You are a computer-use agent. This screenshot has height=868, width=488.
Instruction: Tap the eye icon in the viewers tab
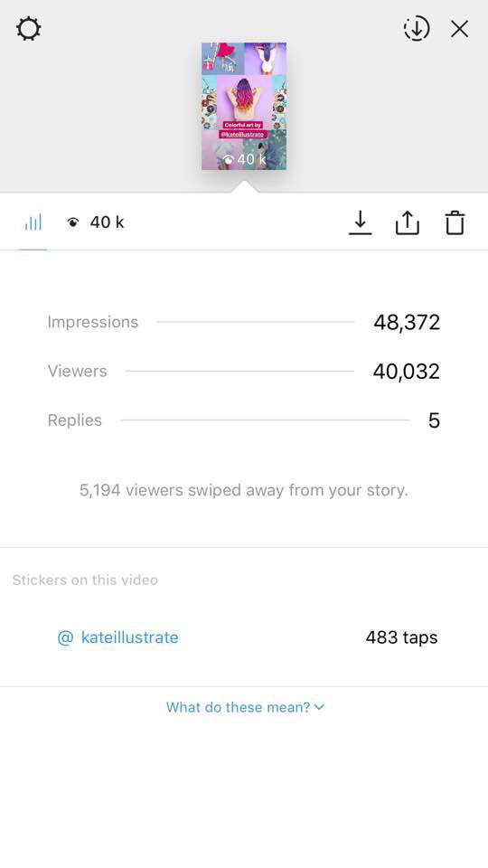coord(73,222)
